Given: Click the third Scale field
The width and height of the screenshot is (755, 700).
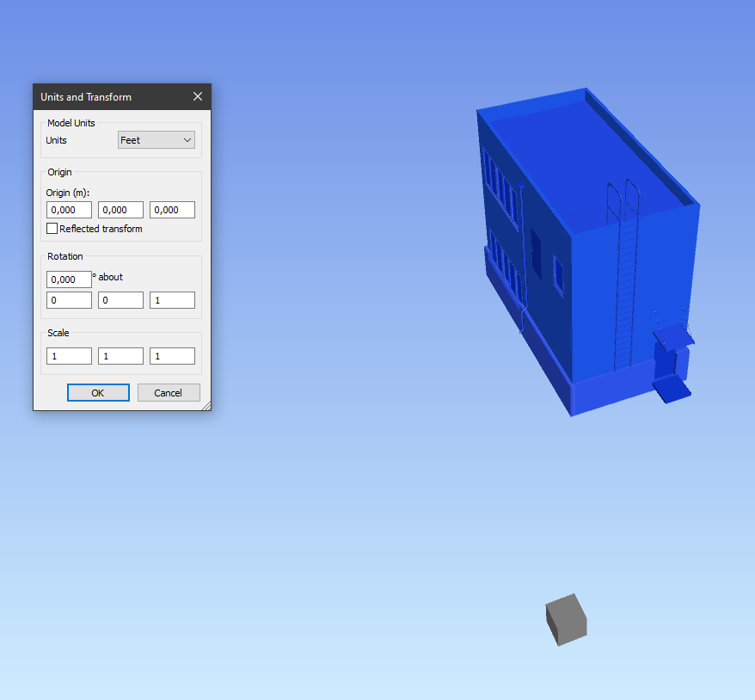Looking at the screenshot, I should pos(172,356).
